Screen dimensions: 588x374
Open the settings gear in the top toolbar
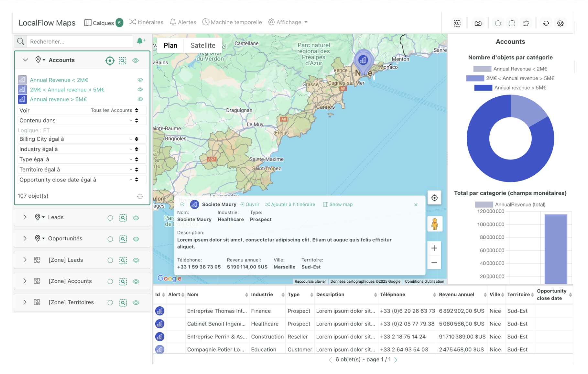(561, 23)
